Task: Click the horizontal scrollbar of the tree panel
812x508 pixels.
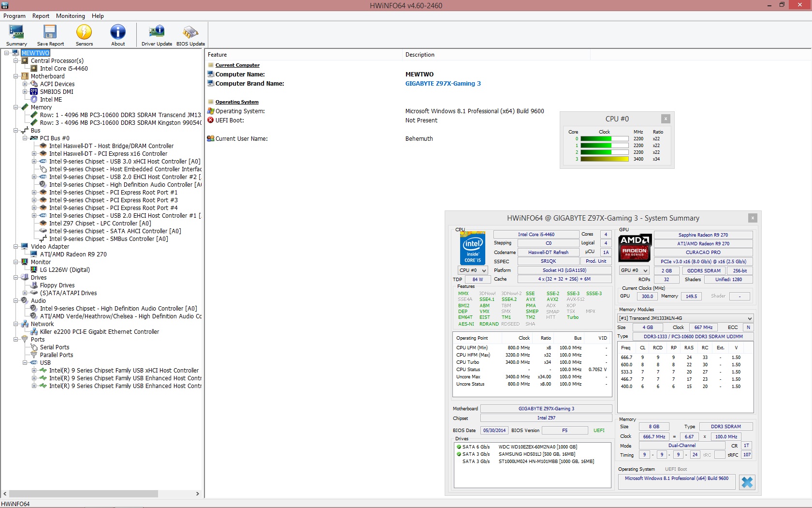Action: click(x=83, y=494)
